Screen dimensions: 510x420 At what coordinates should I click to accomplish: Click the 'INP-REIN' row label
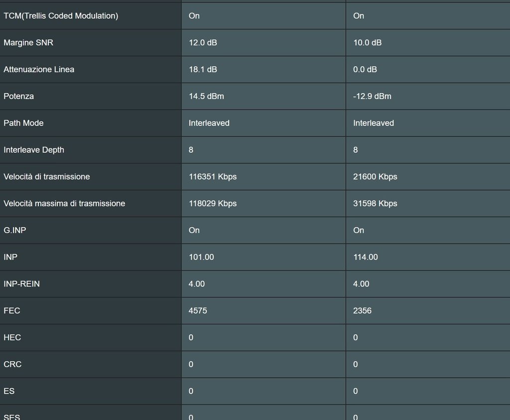(21, 284)
